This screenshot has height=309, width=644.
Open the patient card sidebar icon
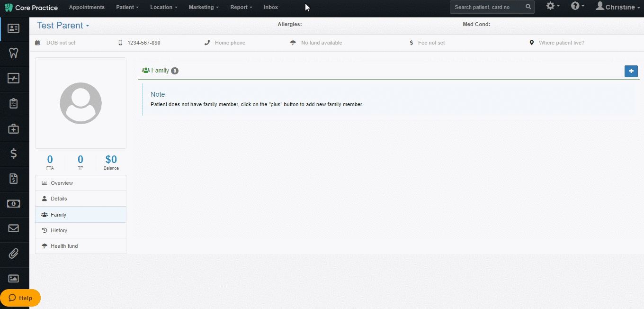[14, 28]
